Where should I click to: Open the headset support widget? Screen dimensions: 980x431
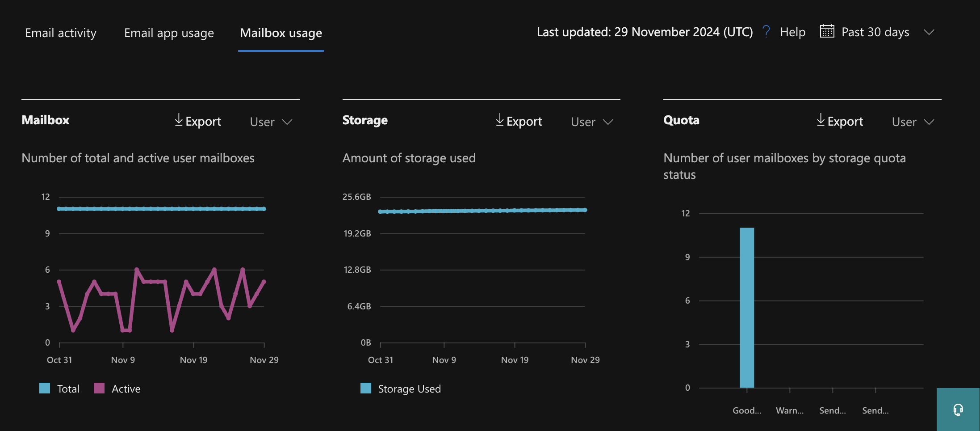click(x=958, y=410)
